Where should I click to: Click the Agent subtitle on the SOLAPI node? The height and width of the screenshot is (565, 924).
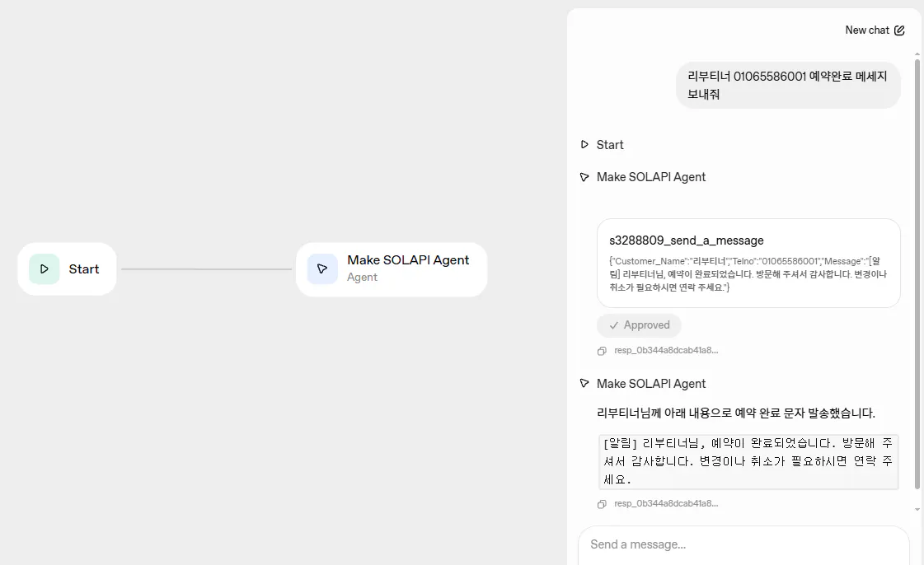[x=362, y=278]
